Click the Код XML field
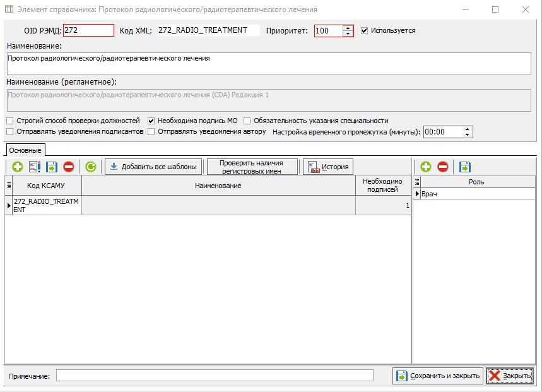 pos(208,30)
